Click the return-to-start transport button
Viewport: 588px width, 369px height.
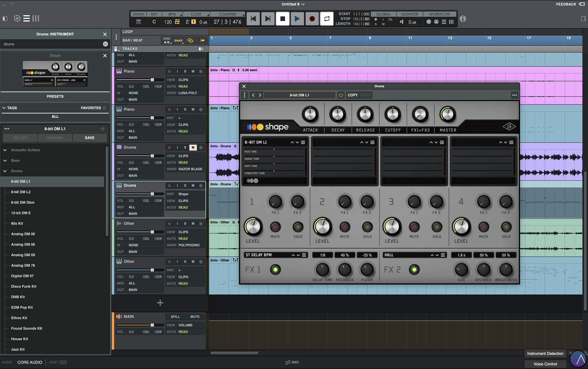click(x=253, y=19)
